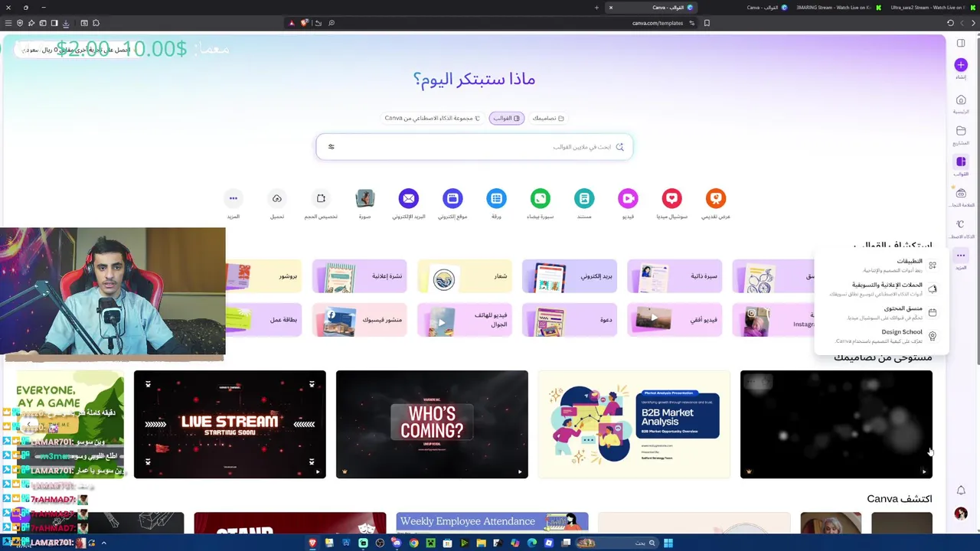Open the Chrome icon on the taskbar
Screen dimensions: 980x551
tap(413, 543)
